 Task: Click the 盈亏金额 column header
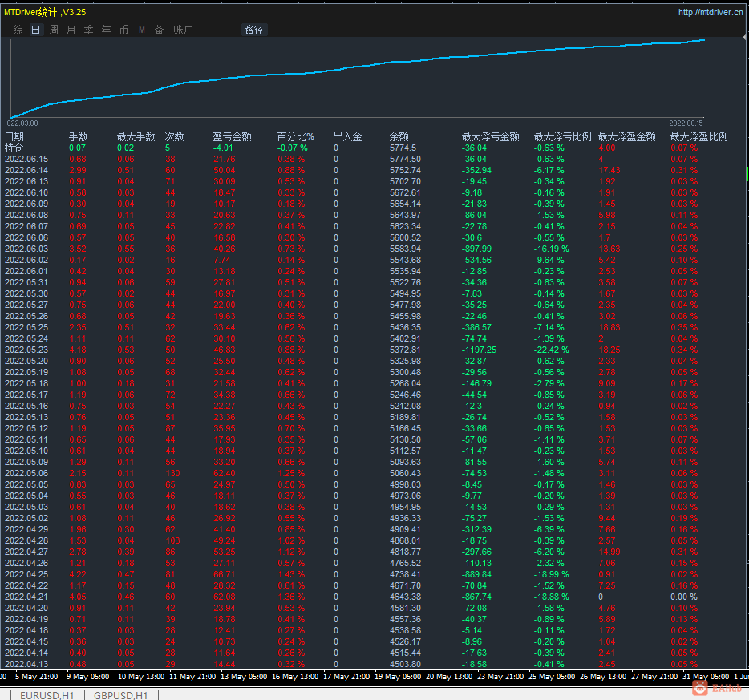pos(232,136)
